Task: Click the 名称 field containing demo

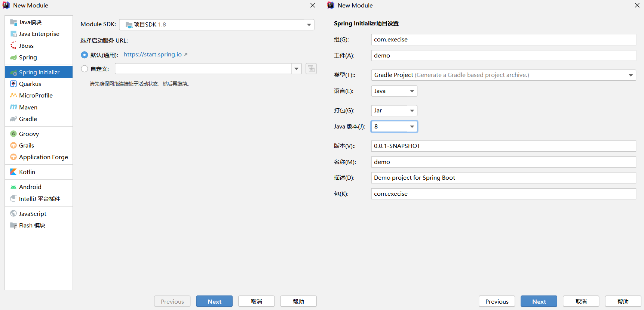Action: [503, 162]
